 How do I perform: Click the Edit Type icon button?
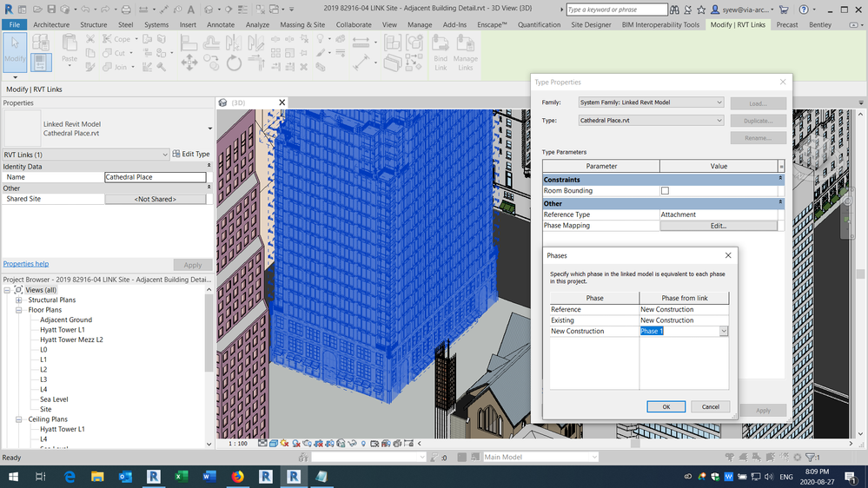point(191,155)
